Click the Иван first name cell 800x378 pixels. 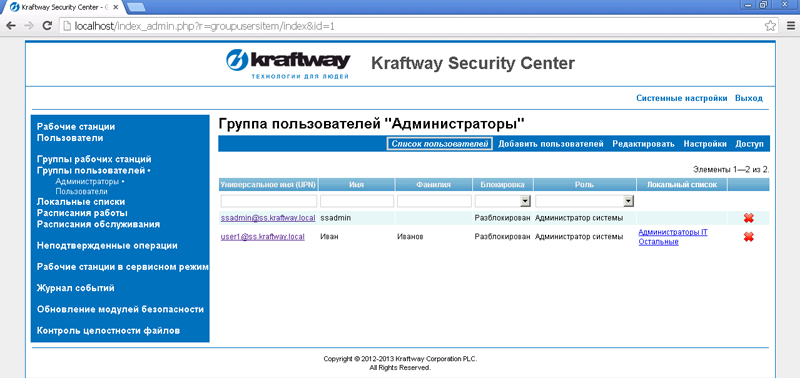(329, 237)
